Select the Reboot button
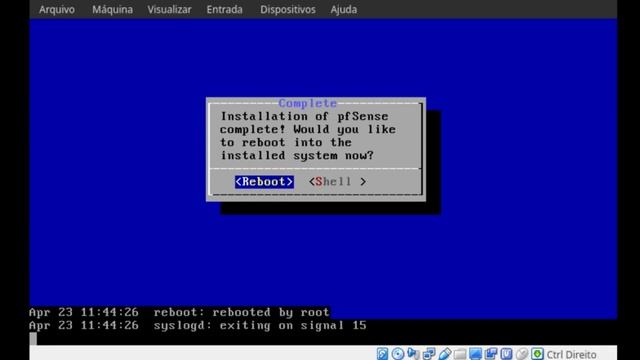This screenshot has height=360, width=640. [264, 182]
